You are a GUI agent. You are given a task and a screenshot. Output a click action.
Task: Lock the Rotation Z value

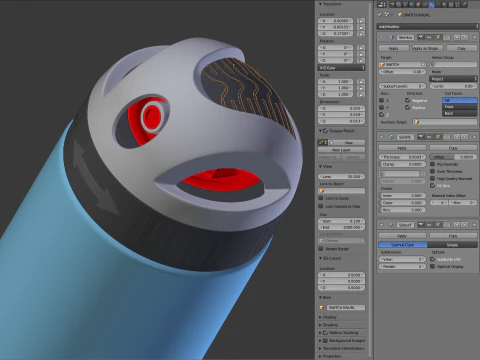361,60
